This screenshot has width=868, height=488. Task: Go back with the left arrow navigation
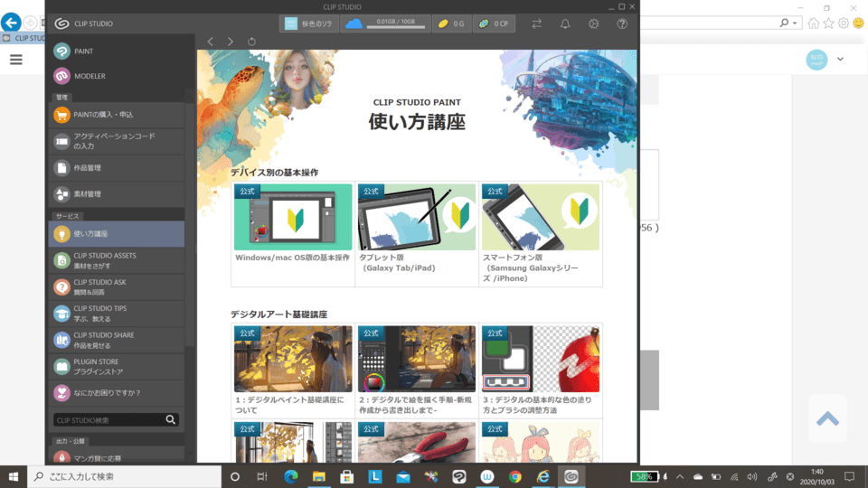click(211, 42)
